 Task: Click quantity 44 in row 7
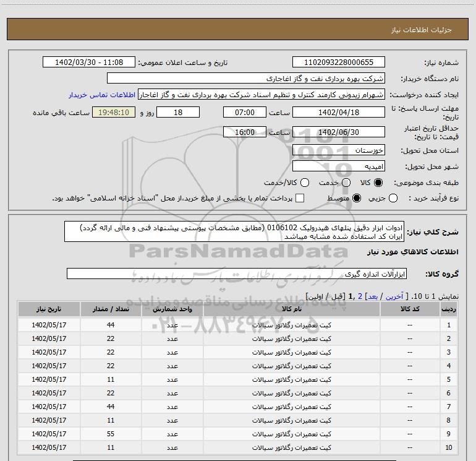pyautogui.click(x=111, y=407)
